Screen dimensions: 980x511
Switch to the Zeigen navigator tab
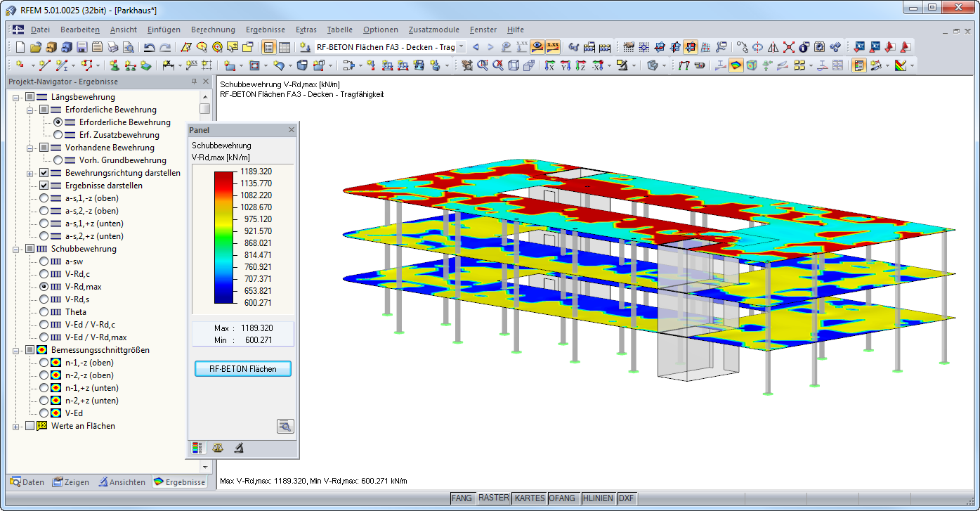click(x=70, y=482)
